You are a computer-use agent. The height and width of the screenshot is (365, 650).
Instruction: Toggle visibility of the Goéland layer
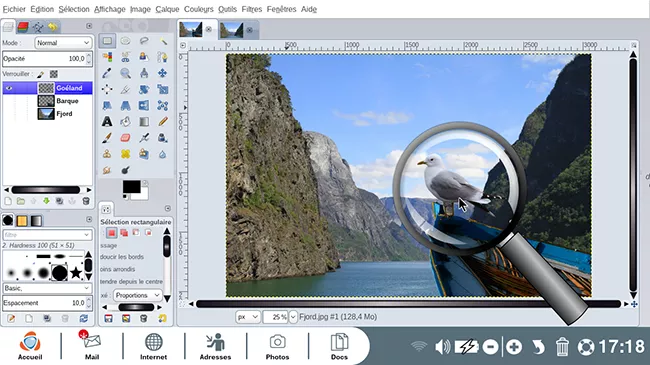click(x=9, y=88)
